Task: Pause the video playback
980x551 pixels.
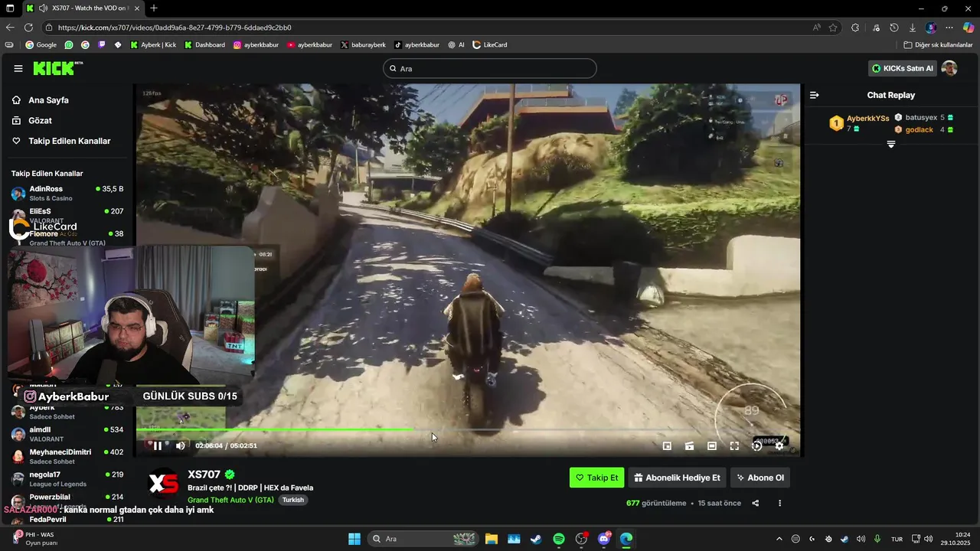Action: pyautogui.click(x=158, y=445)
